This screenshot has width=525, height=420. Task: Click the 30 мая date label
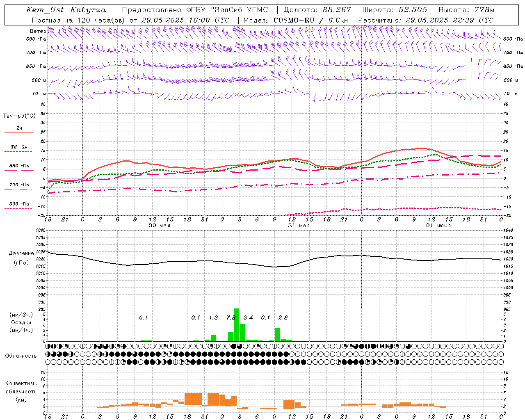click(160, 226)
